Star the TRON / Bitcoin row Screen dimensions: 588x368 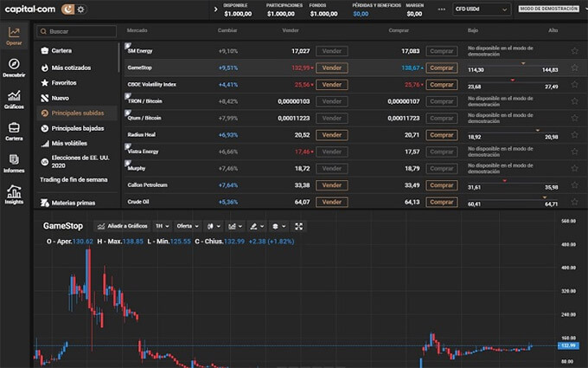pos(574,101)
